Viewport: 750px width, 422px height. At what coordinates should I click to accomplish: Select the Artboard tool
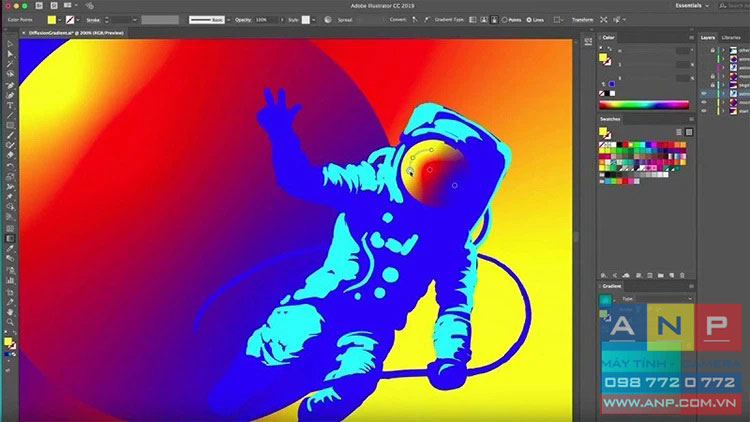tap(10, 292)
